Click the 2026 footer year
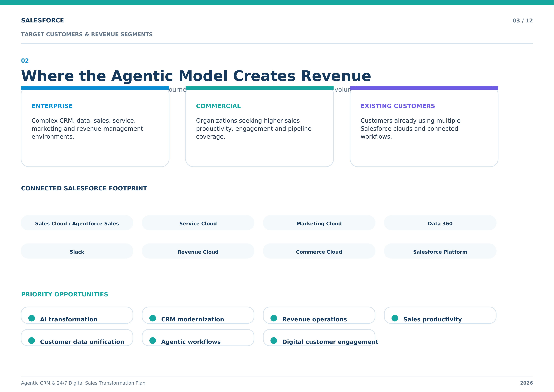Viewport: 554px width, 392px height. pyautogui.click(x=527, y=383)
